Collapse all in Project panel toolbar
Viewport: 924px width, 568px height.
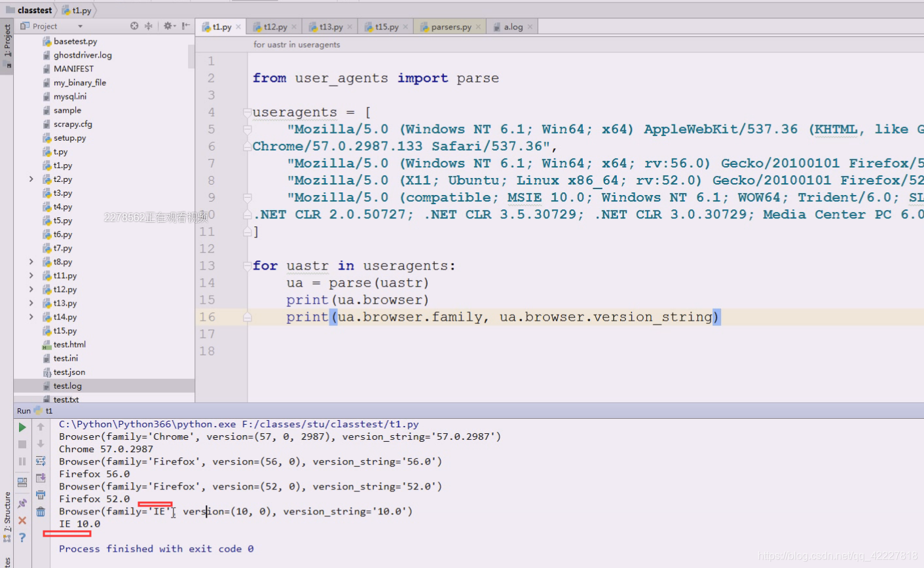coord(149,26)
